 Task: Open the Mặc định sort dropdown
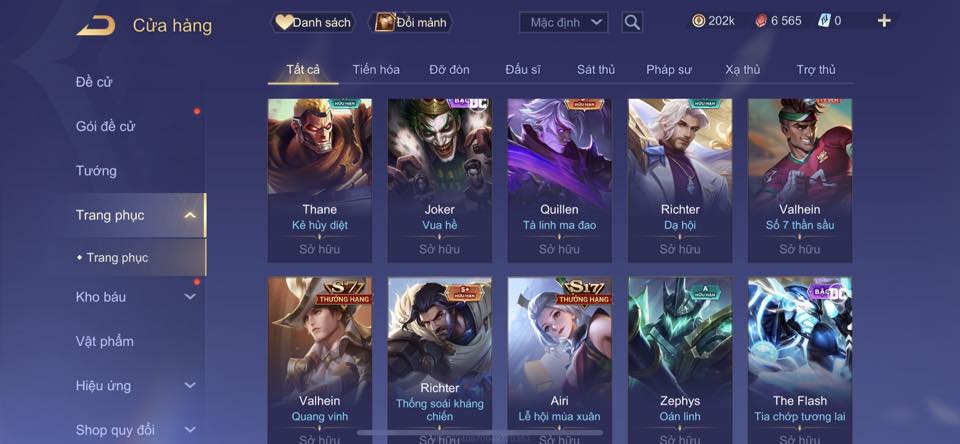coord(564,23)
